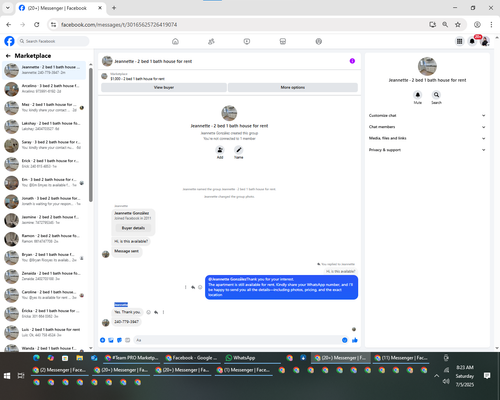
Task: Expand the Chat members section
Action: point(427,127)
